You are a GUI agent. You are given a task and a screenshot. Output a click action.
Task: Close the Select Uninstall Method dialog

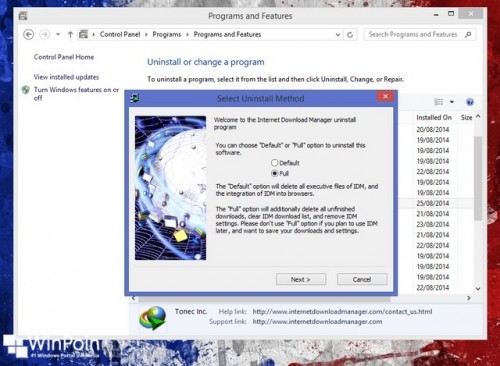coord(385,96)
